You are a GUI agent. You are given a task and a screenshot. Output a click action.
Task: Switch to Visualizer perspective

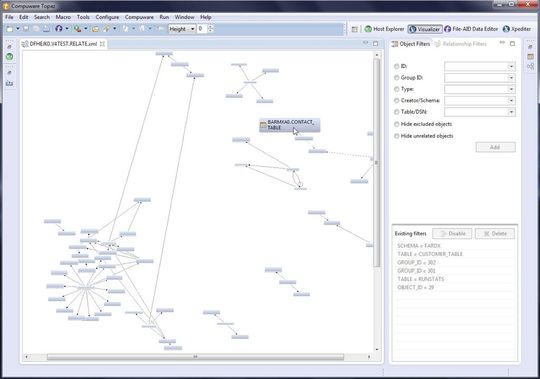point(425,29)
